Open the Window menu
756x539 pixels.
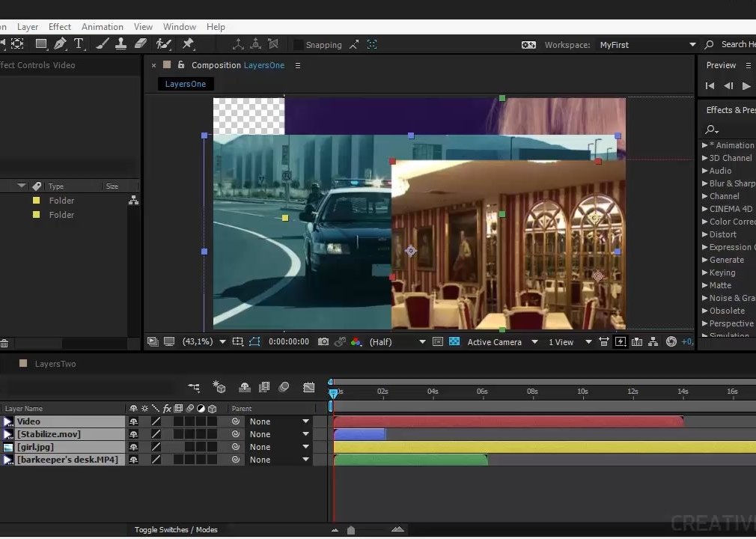coord(180,26)
